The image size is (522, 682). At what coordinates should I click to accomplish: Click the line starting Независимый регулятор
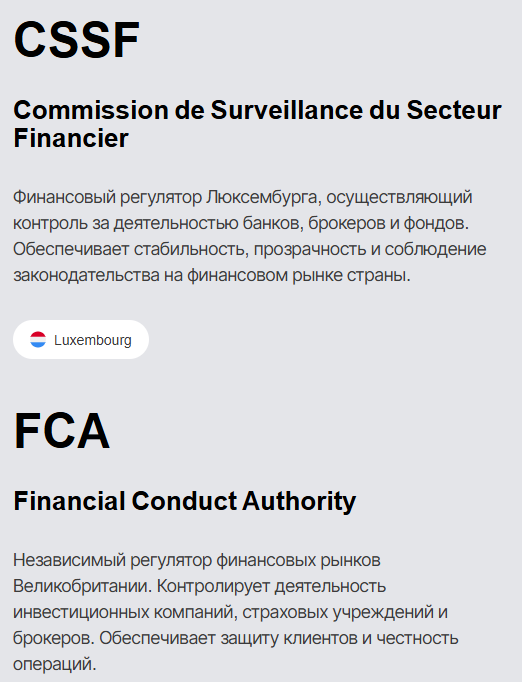coord(197,560)
